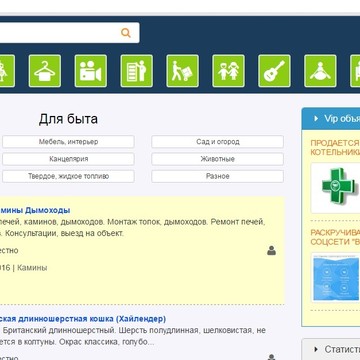This screenshot has width=360, height=360.
Task: Open the РАСКРУЧИВАЕМ соцсети vip ad link
Action: [x=335, y=237]
